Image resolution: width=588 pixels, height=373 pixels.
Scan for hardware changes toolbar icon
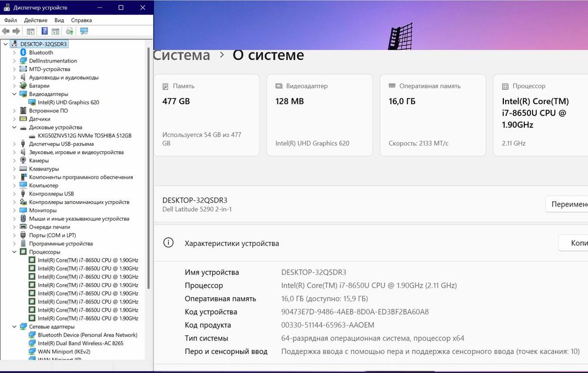84,31
